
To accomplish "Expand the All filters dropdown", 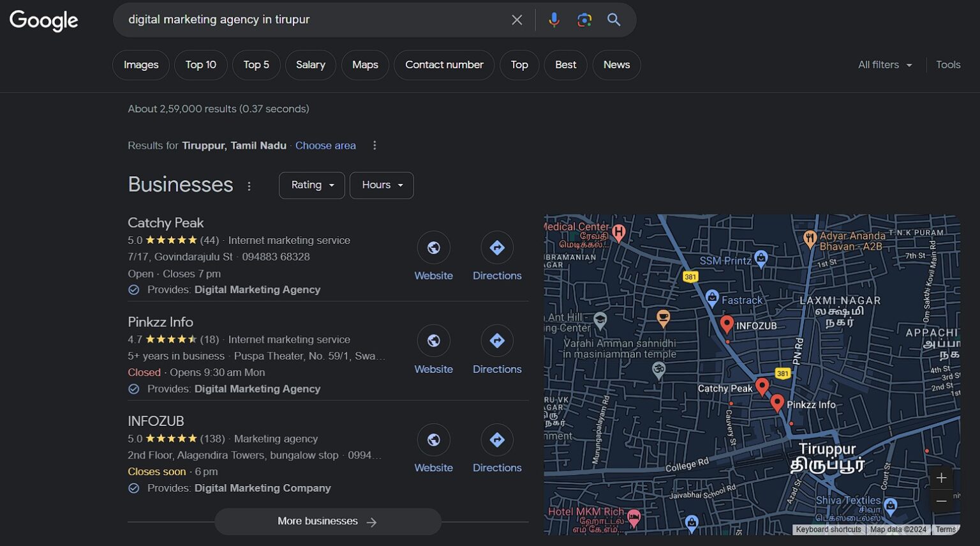I will tap(885, 64).
